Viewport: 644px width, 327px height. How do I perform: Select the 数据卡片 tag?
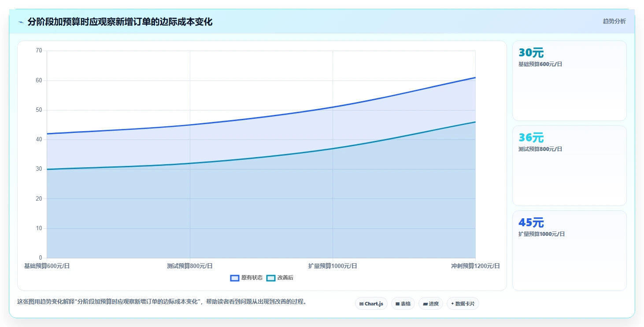463,304
